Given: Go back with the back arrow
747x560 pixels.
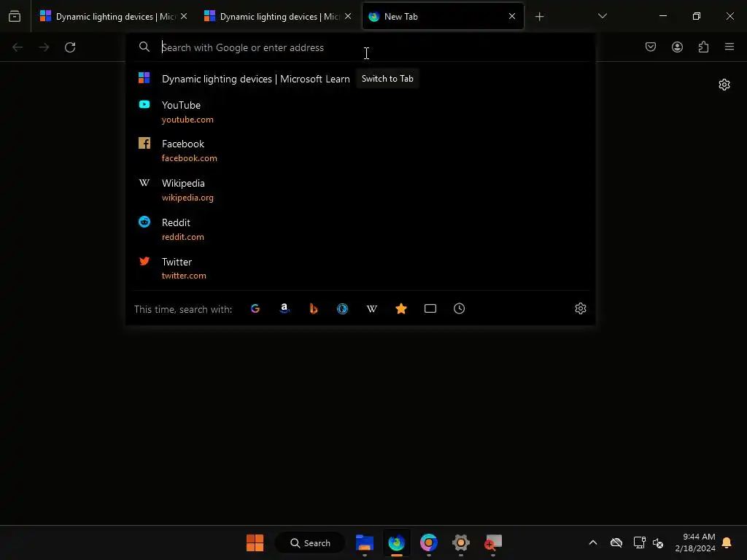Looking at the screenshot, I should tap(18, 47).
